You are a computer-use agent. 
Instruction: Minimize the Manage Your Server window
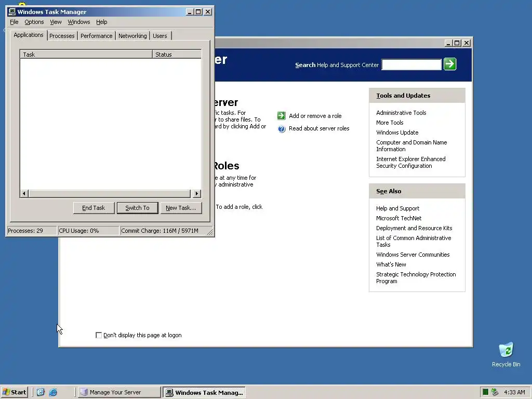(448, 43)
